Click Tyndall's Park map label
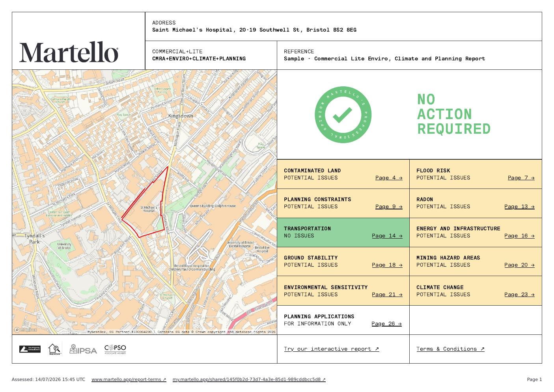Image resolution: width=554 pixels, height=392 pixels. [34, 239]
